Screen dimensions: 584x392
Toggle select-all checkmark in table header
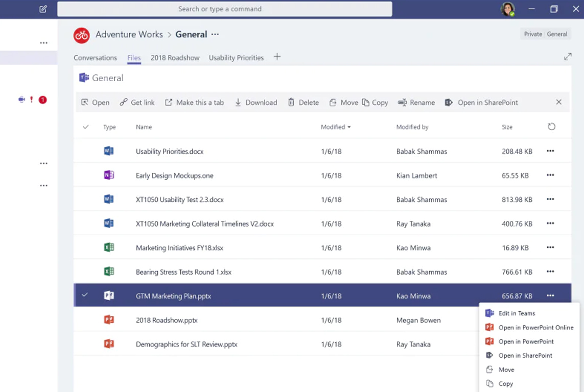[86, 127]
